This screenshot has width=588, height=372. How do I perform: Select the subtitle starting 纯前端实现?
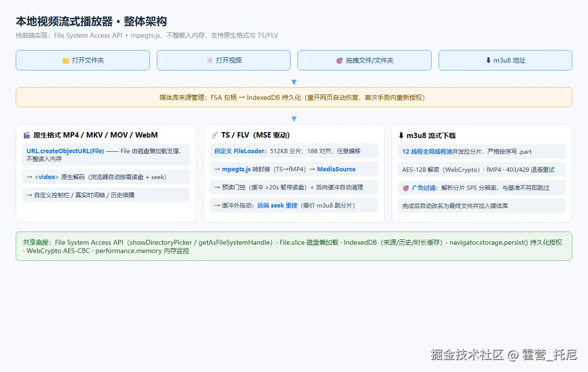pos(147,35)
